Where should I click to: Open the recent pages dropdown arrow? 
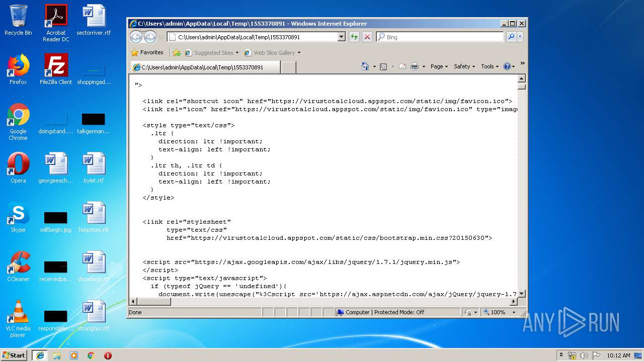161,37
